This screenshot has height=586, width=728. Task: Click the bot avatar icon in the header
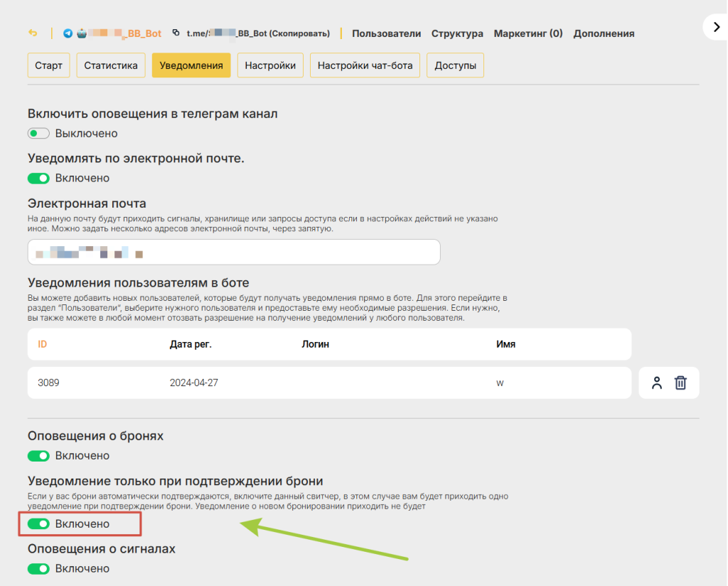[x=80, y=33]
